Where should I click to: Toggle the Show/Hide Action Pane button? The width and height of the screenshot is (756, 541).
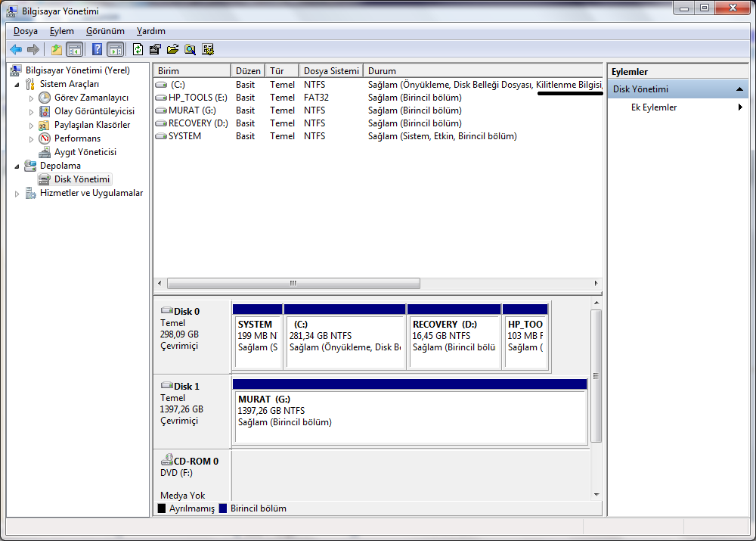pyautogui.click(x=116, y=49)
